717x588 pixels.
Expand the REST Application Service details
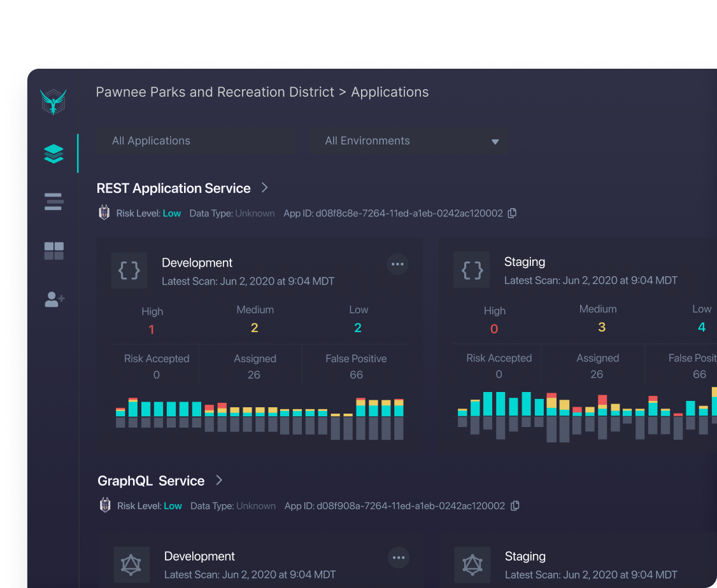click(265, 188)
